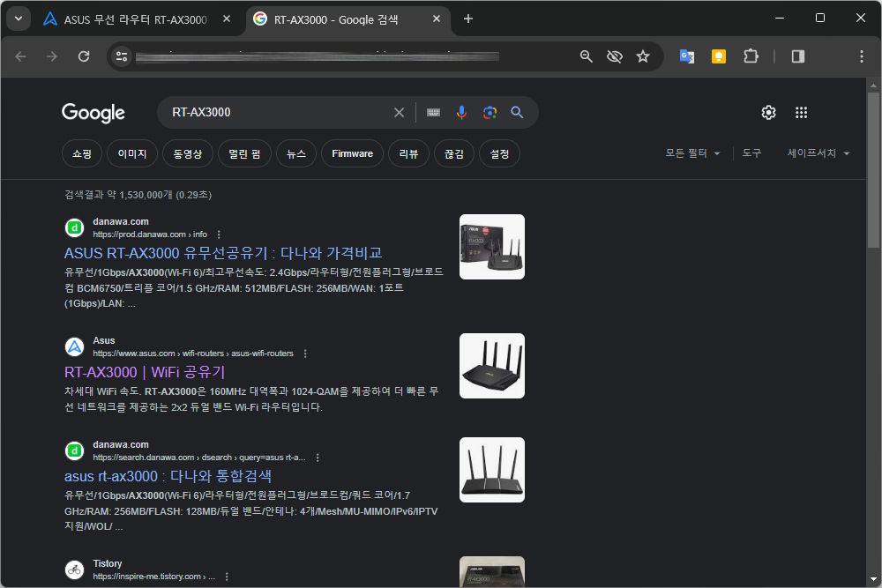Open a new browser tab
The width and height of the screenshot is (882, 588).
click(468, 19)
